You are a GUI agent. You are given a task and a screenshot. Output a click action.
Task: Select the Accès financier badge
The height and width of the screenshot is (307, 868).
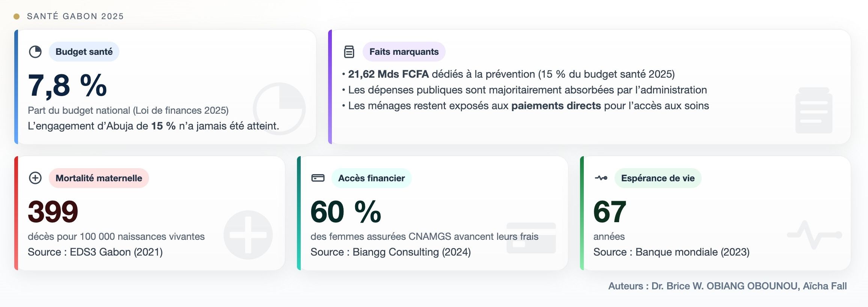371,178
